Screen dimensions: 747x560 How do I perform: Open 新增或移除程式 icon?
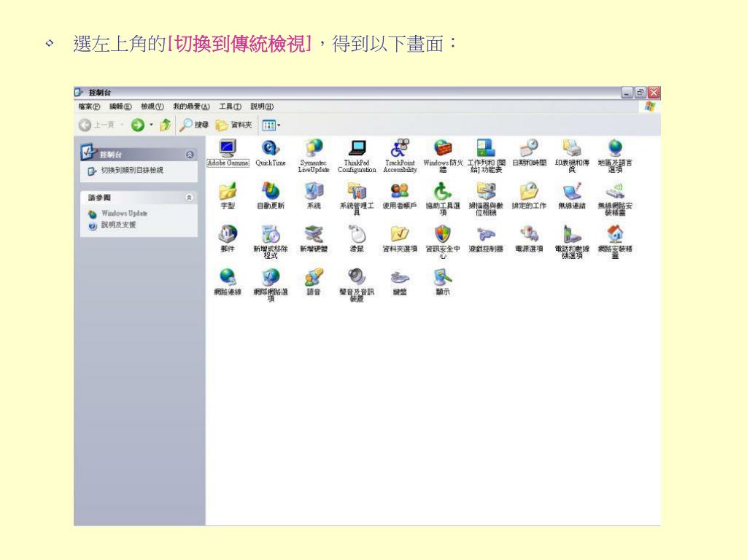[270, 241]
